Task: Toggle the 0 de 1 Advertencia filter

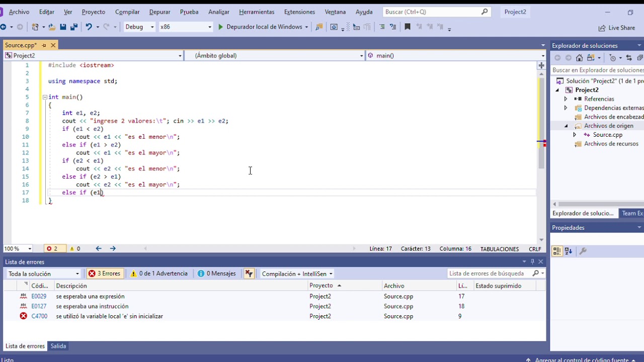Action: coord(158,274)
